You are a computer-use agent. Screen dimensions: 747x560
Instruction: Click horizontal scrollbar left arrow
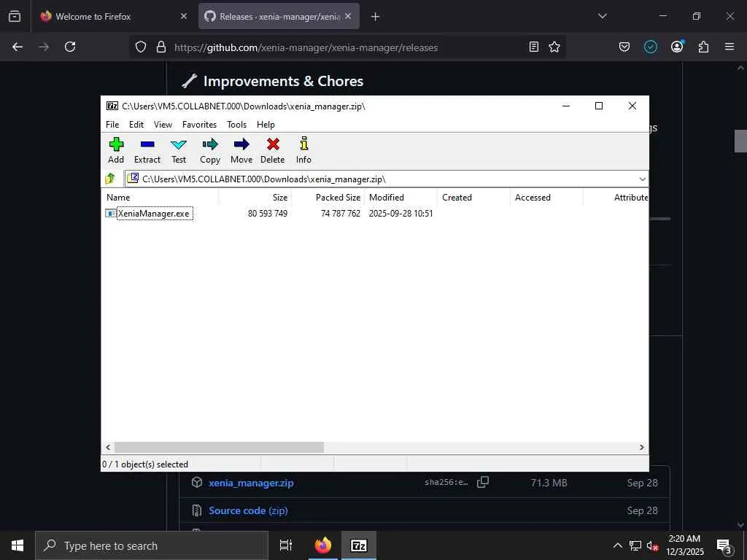pos(108,447)
